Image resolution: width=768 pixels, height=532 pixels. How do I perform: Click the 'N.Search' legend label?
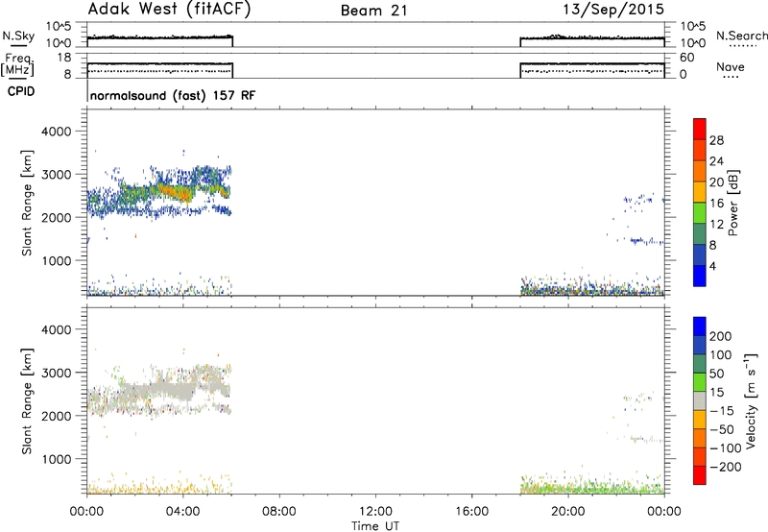point(741,36)
